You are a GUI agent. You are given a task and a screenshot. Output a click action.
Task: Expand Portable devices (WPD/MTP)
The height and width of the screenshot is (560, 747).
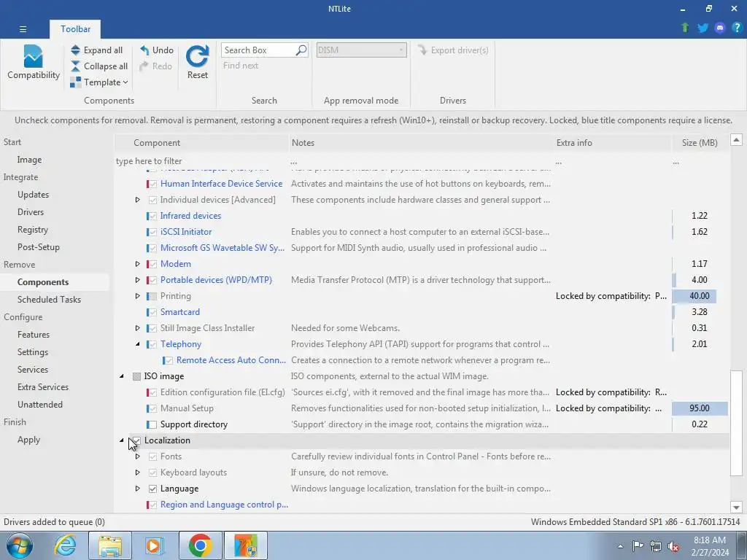point(137,280)
